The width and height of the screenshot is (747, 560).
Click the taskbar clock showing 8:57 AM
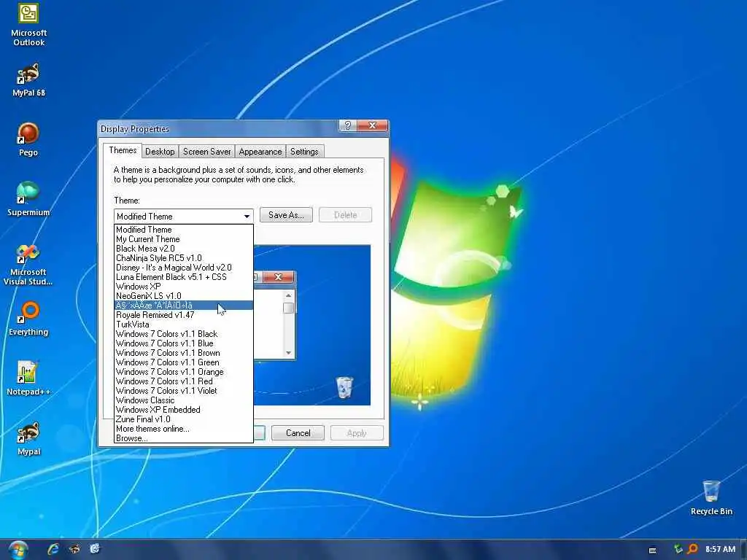click(x=720, y=549)
